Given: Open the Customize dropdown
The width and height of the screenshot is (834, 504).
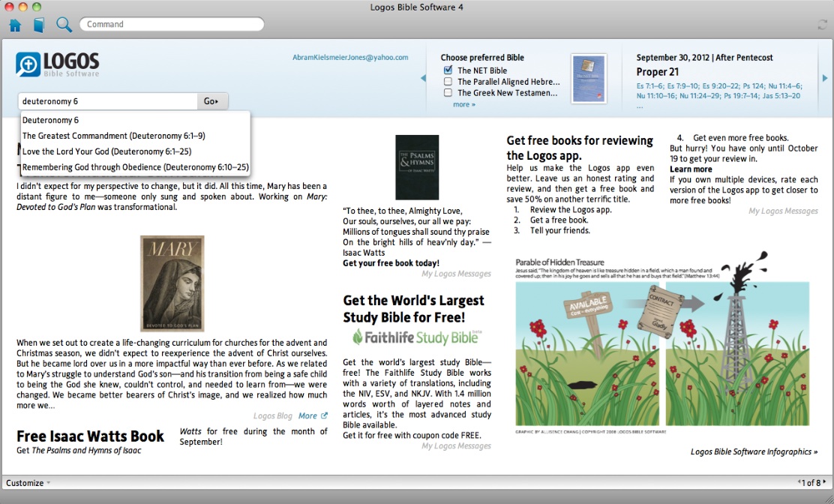Looking at the screenshot, I should coord(28,483).
